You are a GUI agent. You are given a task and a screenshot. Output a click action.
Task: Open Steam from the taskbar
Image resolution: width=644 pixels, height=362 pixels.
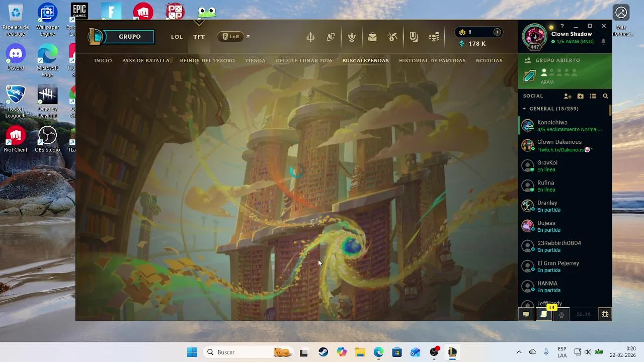tap(323, 352)
